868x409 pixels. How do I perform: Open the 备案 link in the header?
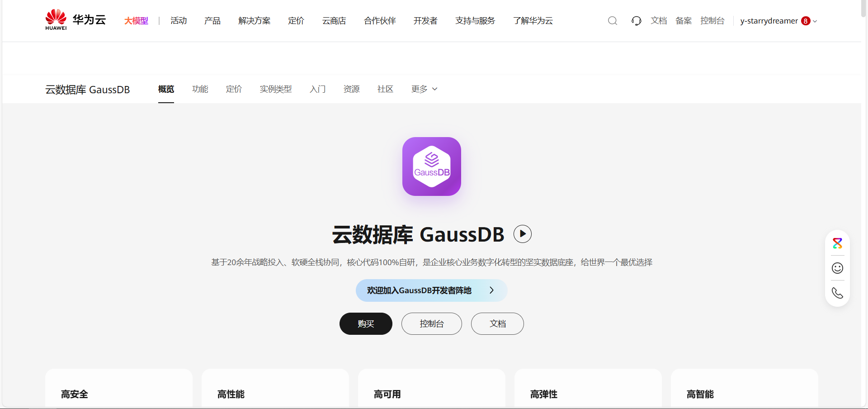pyautogui.click(x=684, y=21)
